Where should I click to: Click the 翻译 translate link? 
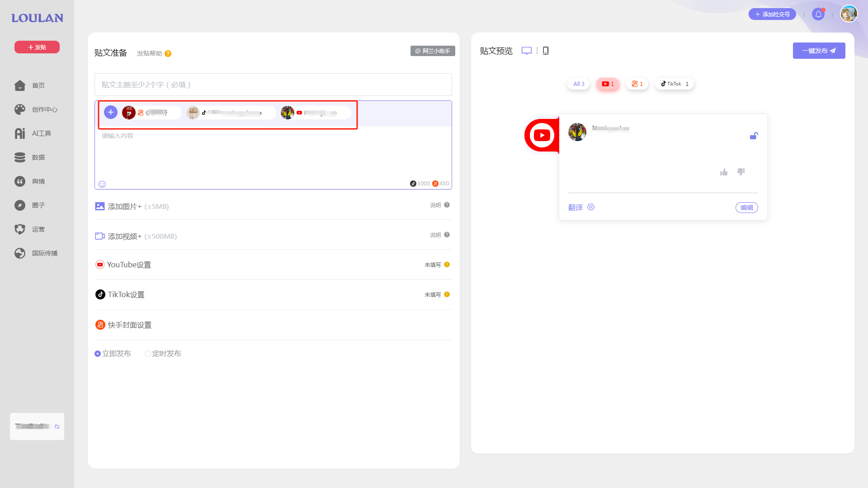point(576,207)
